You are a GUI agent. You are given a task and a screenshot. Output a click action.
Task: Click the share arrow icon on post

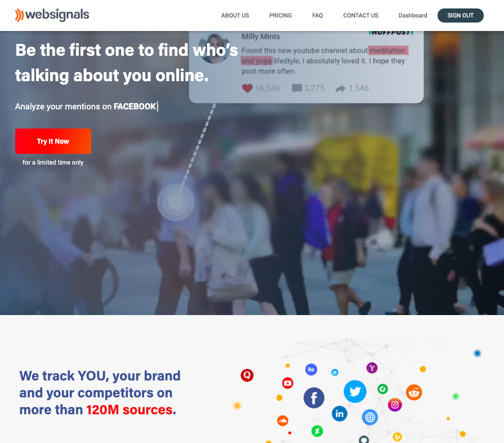coord(340,88)
